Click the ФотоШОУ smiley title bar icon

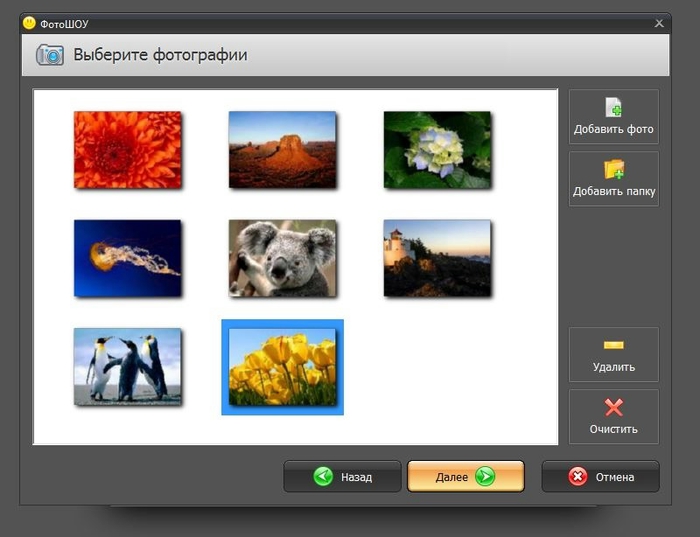tap(29, 23)
